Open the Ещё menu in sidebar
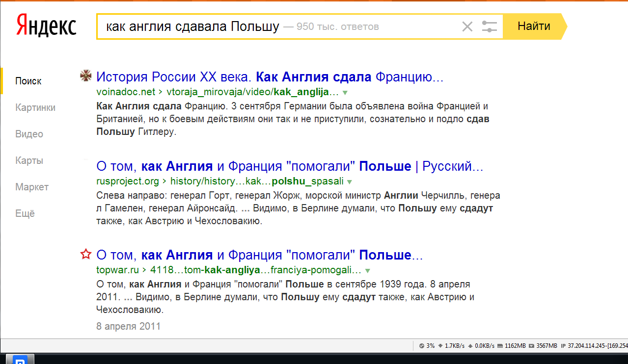 25,213
